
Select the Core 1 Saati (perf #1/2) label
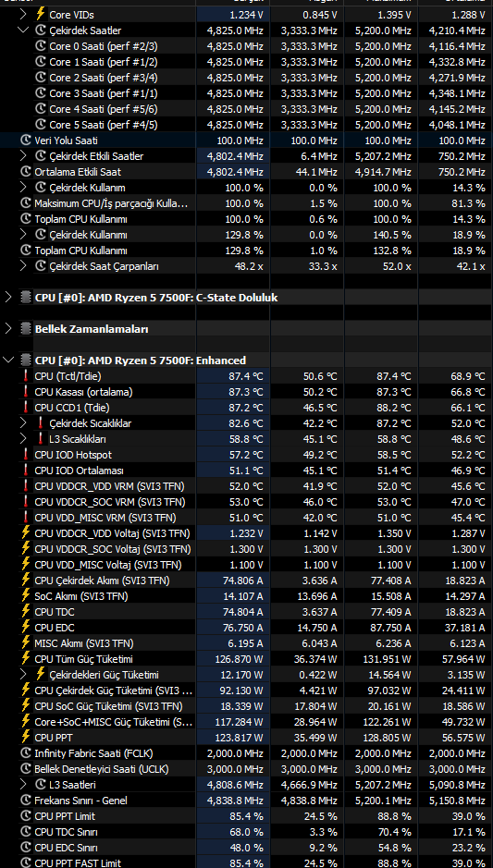pos(104,61)
